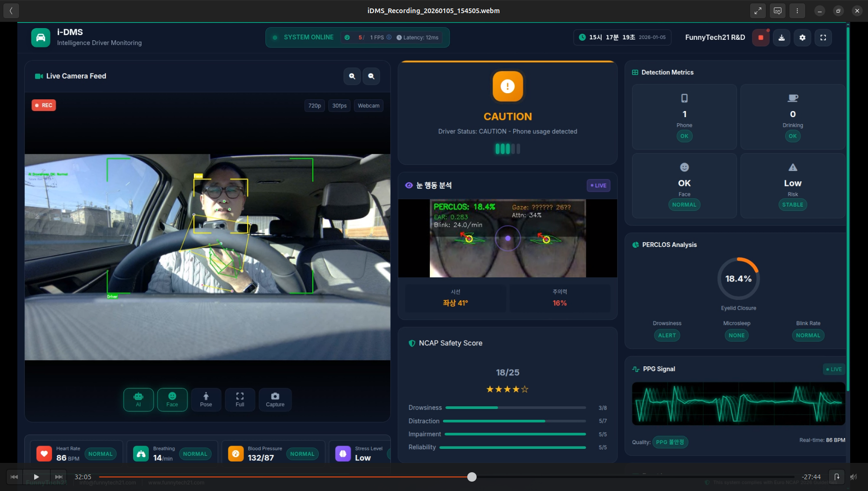
Task: Open settings with the gear icon
Action: (x=802, y=37)
